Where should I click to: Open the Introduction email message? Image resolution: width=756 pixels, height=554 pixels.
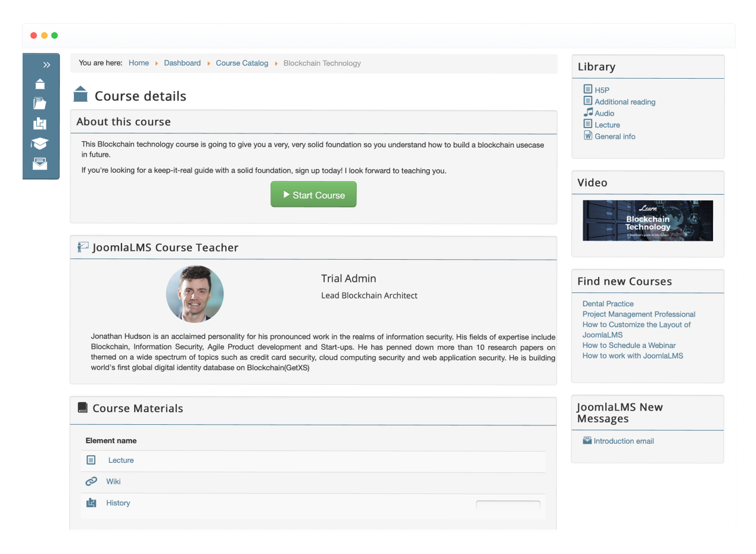pos(624,441)
